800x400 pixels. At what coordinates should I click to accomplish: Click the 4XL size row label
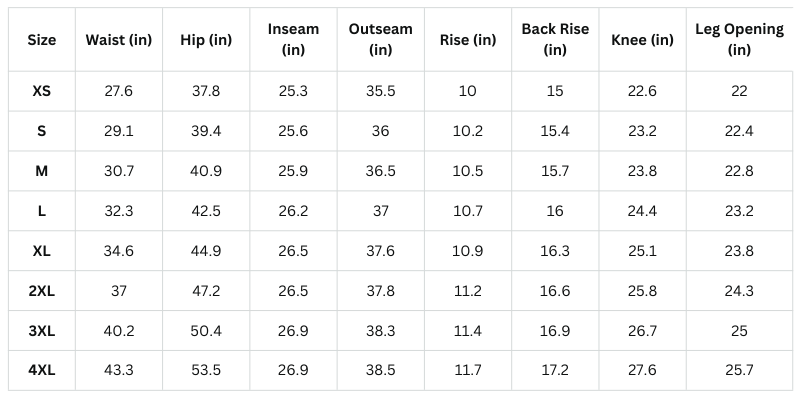point(42,370)
